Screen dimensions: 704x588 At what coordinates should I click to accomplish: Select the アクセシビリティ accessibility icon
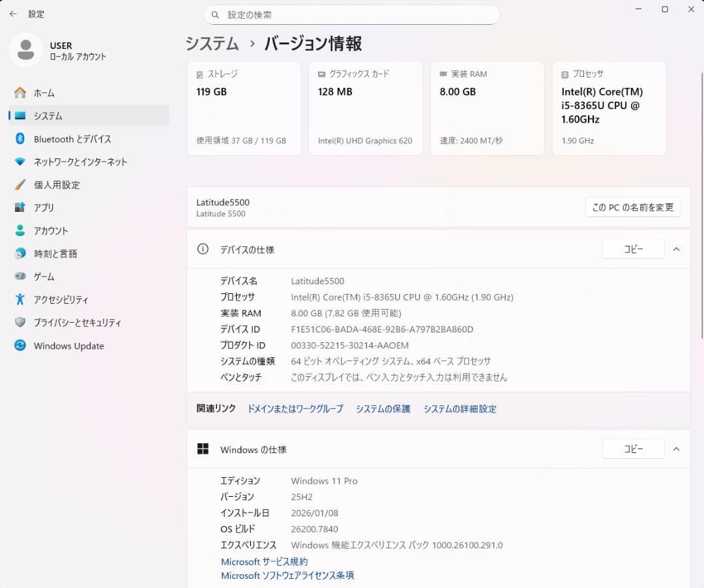coord(20,299)
